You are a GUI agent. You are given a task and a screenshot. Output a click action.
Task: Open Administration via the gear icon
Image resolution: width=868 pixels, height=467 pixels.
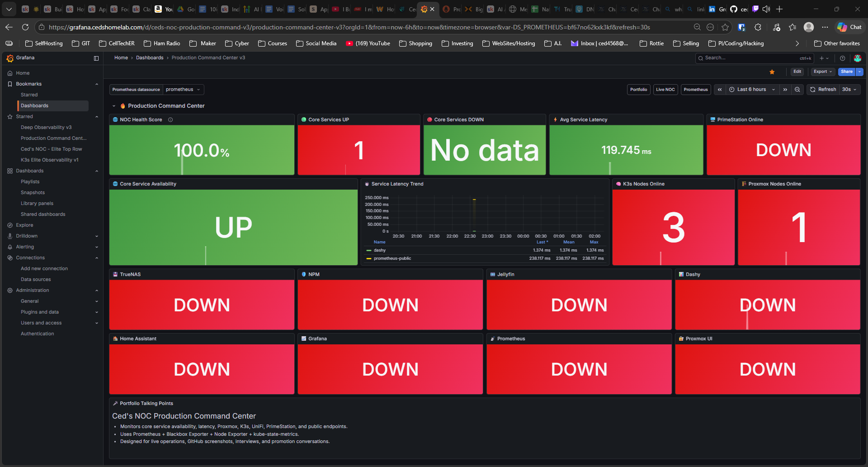pyautogui.click(x=10, y=290)
